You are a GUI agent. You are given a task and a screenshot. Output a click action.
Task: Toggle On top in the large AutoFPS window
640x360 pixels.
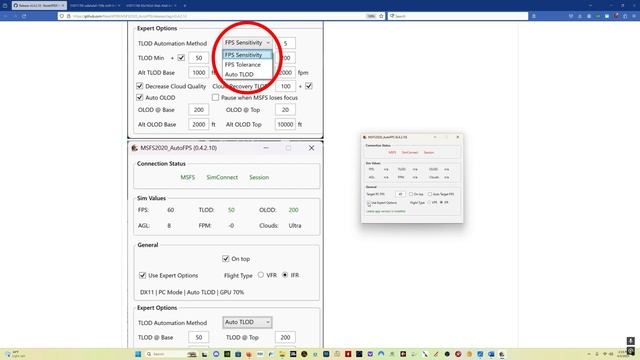point(226,259)
